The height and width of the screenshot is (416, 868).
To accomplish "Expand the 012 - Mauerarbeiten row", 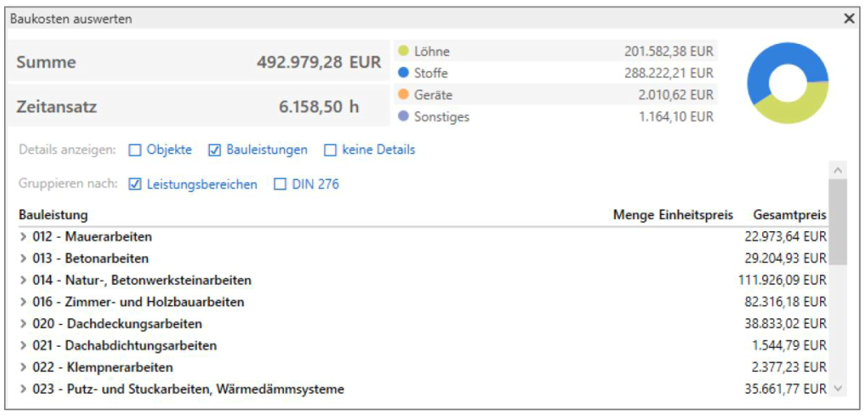I will pos(24,237).
